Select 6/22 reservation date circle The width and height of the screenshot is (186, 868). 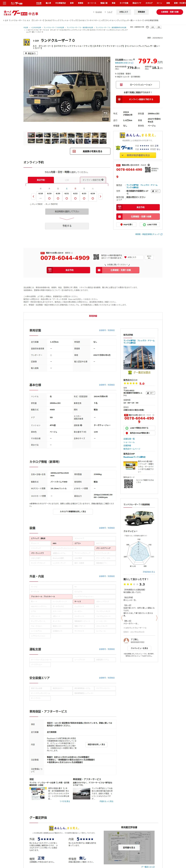tap(75, 198)
